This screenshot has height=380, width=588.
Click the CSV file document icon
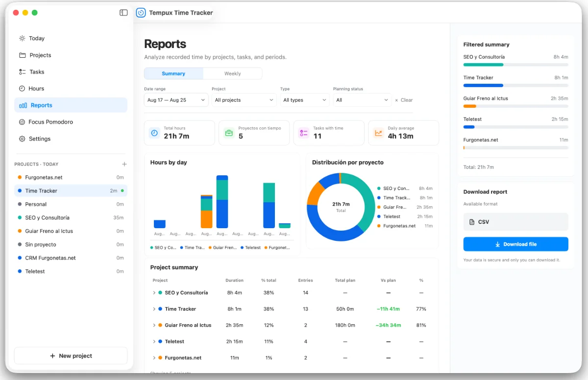472,222
